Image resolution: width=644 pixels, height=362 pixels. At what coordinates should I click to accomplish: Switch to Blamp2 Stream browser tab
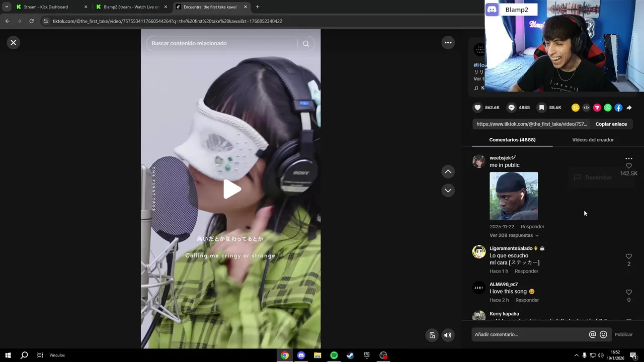(130, 7)
